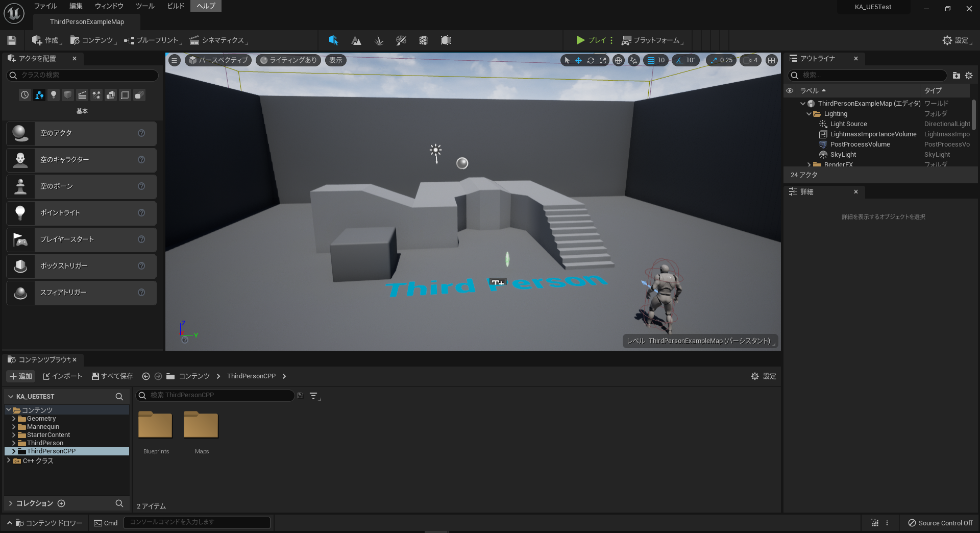
Task: Open the File menu
Action: tap(45, 6)
